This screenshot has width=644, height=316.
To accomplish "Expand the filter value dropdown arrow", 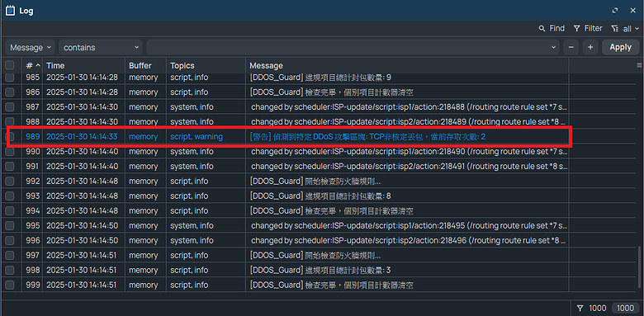I will click(x=555, y=47).
